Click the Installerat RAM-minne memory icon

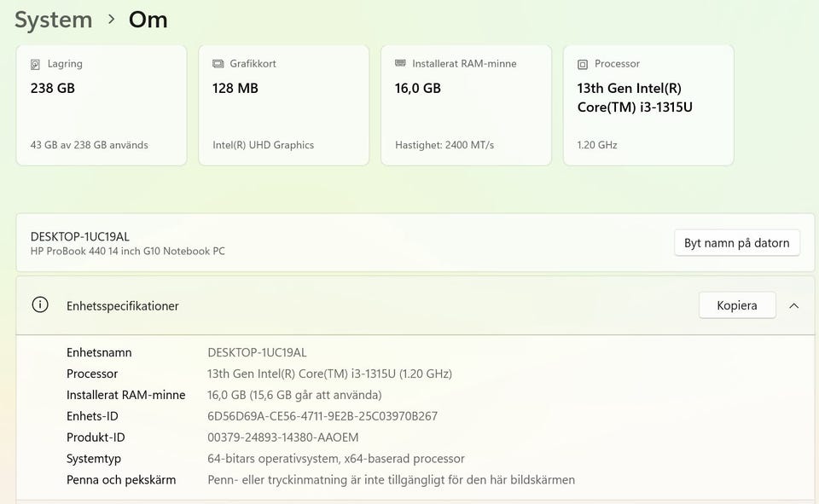point(400,64)
